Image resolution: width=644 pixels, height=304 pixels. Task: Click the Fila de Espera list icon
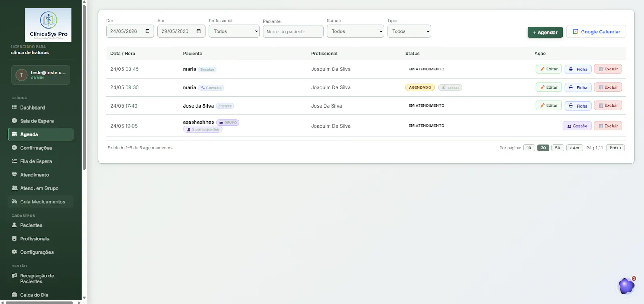tap(14, 161)
